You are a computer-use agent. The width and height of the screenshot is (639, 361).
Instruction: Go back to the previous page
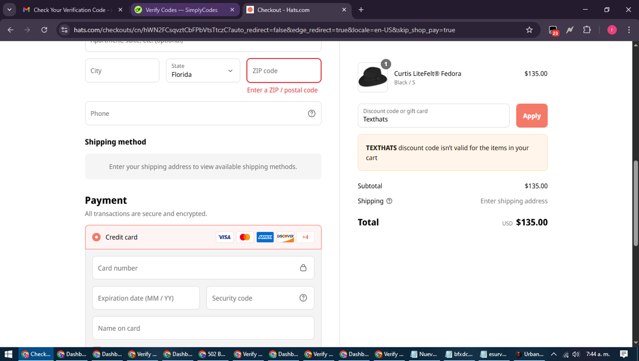pyautogui.click(x=11, y=30)
